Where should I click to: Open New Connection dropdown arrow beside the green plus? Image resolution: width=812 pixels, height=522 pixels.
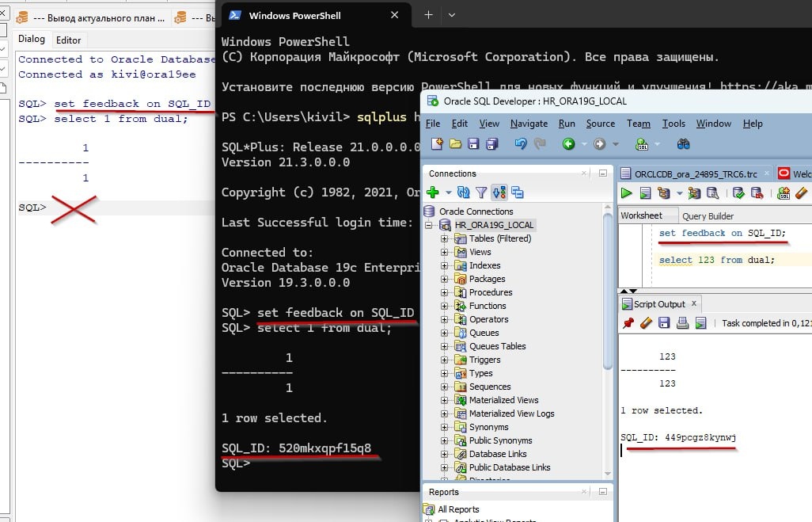tap(449, 192)
